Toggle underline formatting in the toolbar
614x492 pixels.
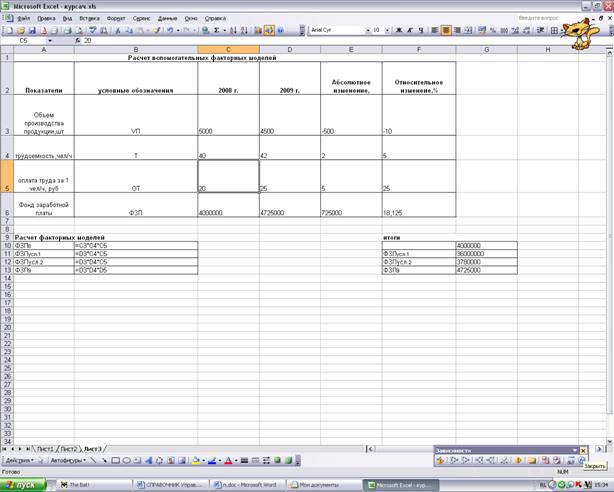click(421, 30)
